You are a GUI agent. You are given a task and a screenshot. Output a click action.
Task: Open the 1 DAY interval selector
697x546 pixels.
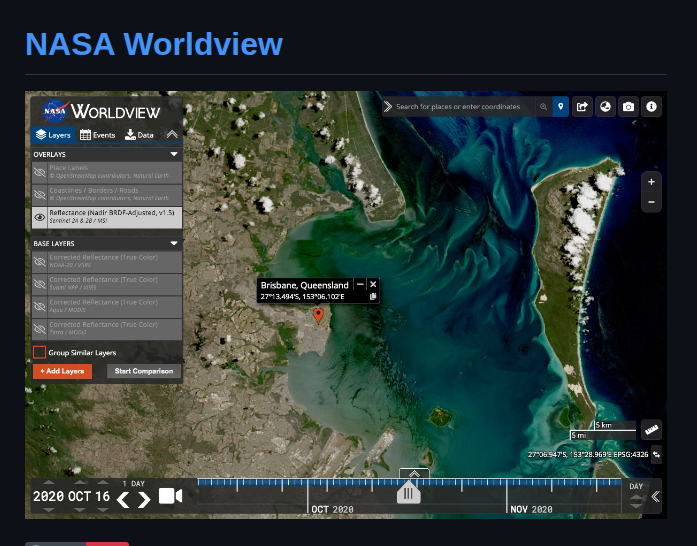click(x=133, y=484)
